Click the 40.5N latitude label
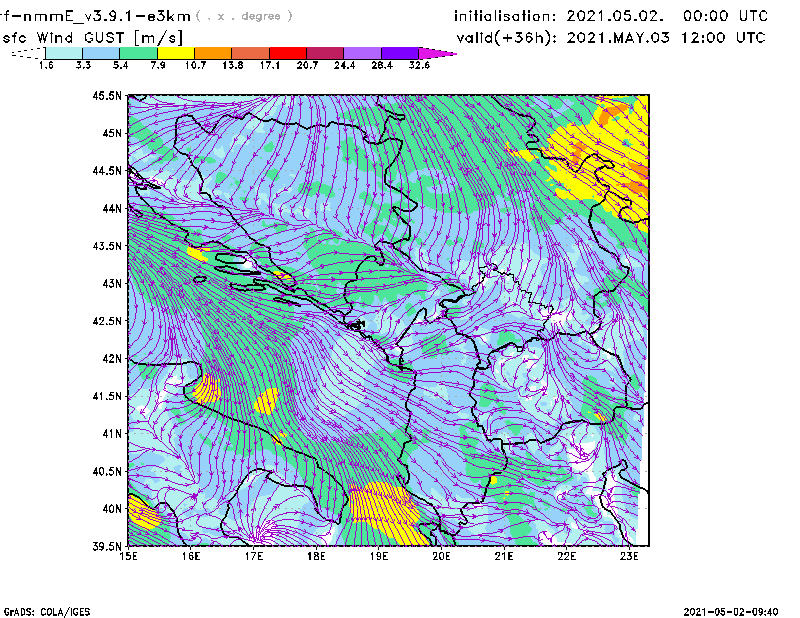The image size is (800, 618). click(x=107, y=472)
